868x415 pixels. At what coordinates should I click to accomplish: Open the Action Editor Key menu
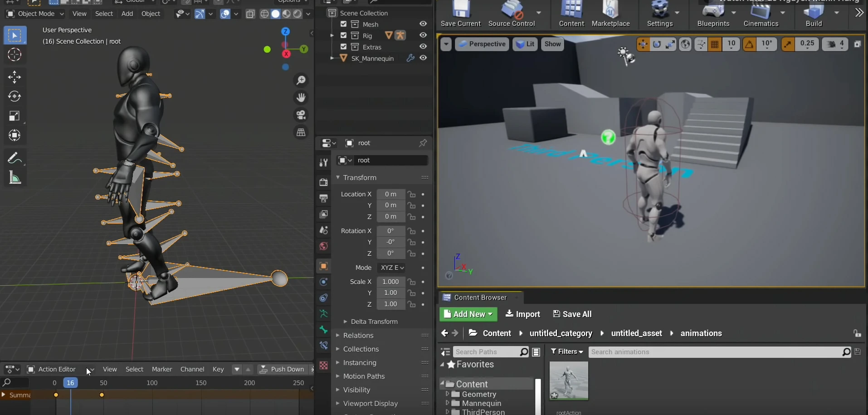pos(218,369)
